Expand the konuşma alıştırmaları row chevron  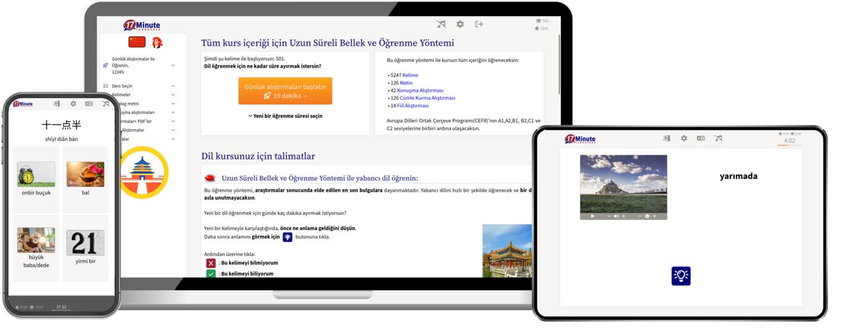click(173, 113)
